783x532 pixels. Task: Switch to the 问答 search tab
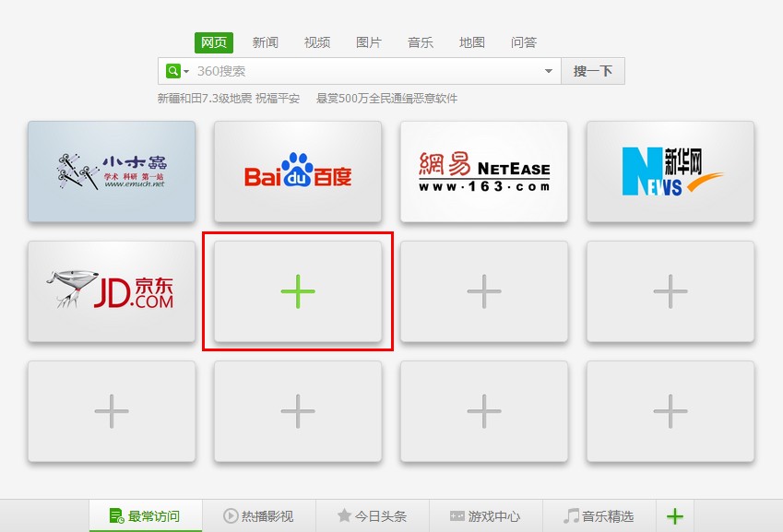pos(524,42)
